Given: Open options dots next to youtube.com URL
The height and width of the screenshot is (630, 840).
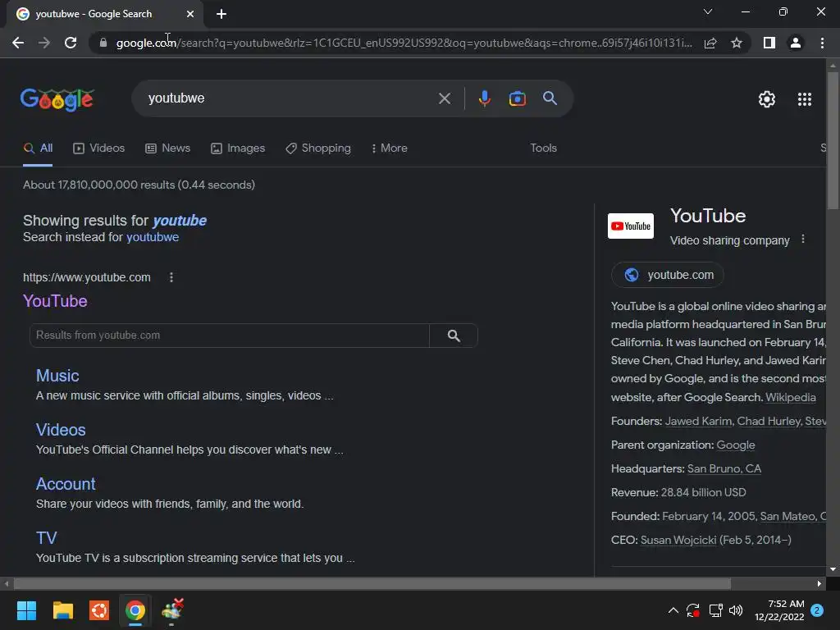Looking at the screenshot, I should pos(171,277).
